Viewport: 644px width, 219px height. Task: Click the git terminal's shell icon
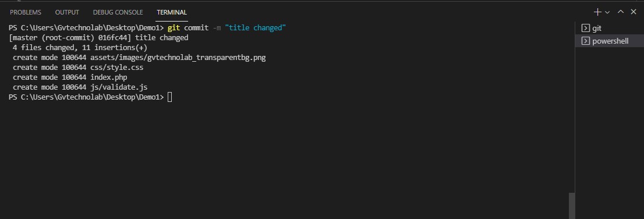(586, 29)
